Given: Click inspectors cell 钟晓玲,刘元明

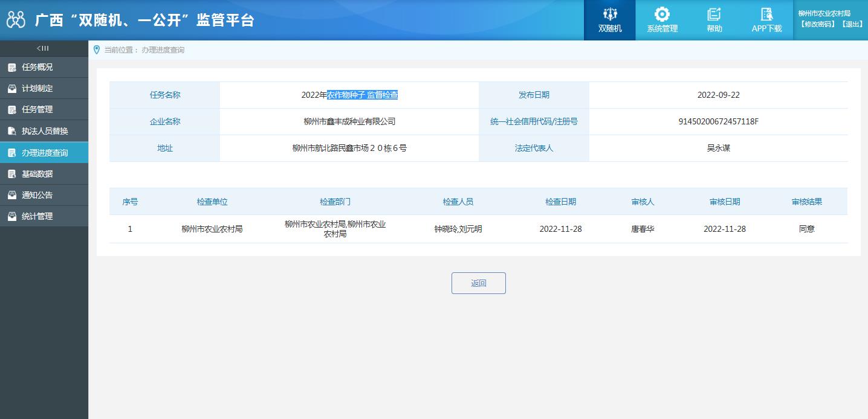Looking at the screenshot, I should pos(458,229).
